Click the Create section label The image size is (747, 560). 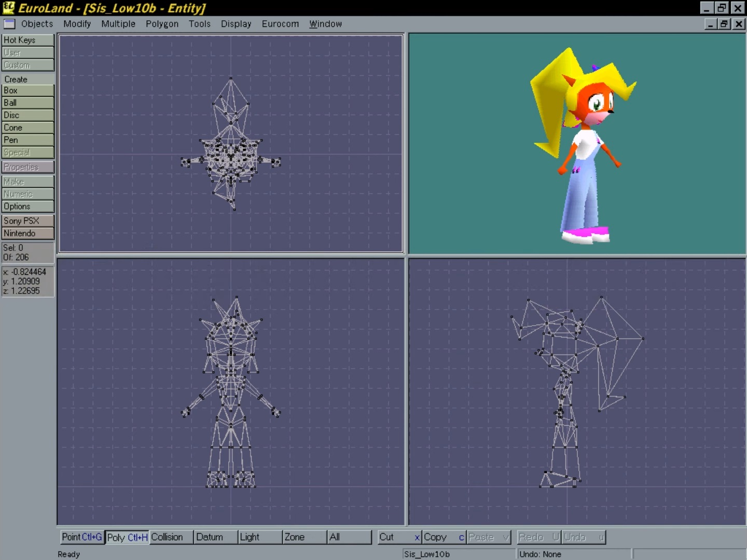click(x=16, y=79)
